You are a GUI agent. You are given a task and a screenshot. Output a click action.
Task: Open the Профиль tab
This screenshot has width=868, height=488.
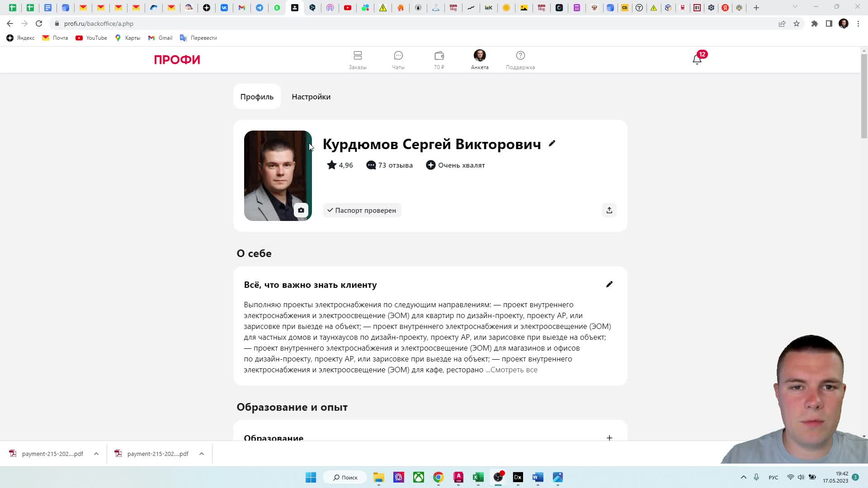[257, 97]
